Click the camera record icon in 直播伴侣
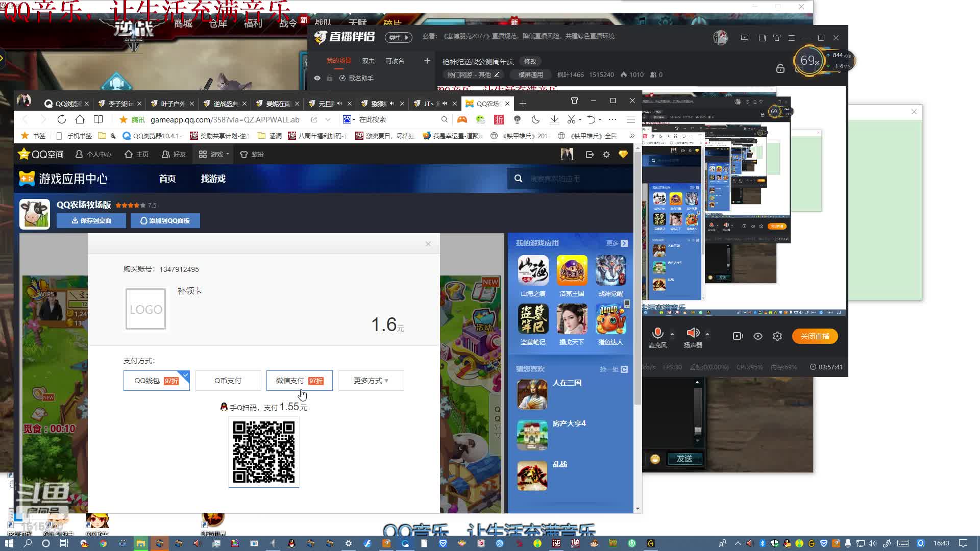 click(x=738, y=336)
